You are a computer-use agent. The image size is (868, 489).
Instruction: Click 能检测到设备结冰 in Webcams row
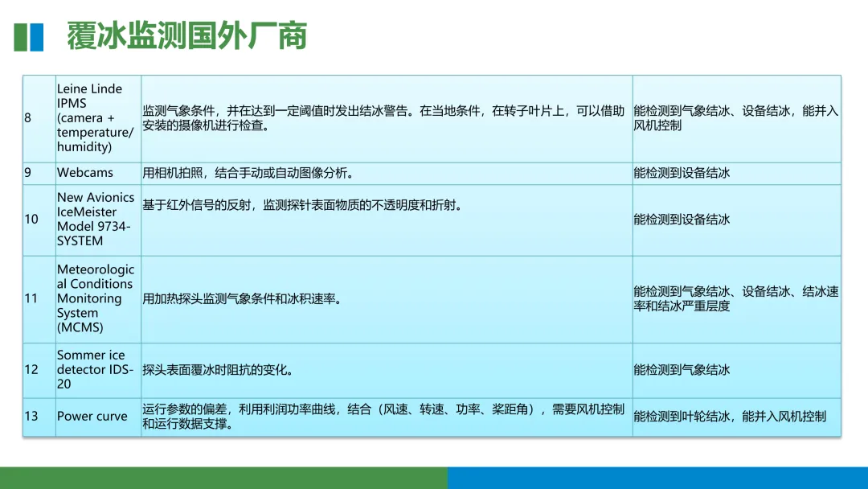point(682,173)
